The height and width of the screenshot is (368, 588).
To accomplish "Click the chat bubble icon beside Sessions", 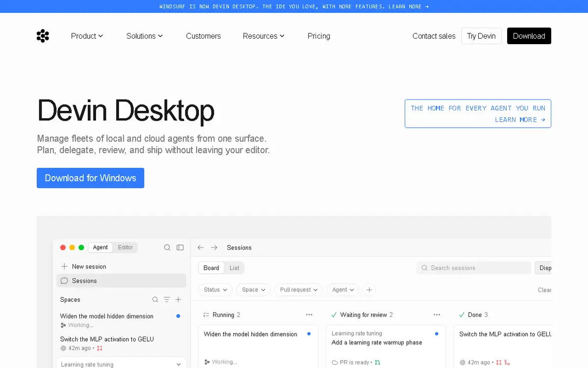I will 64,281.
